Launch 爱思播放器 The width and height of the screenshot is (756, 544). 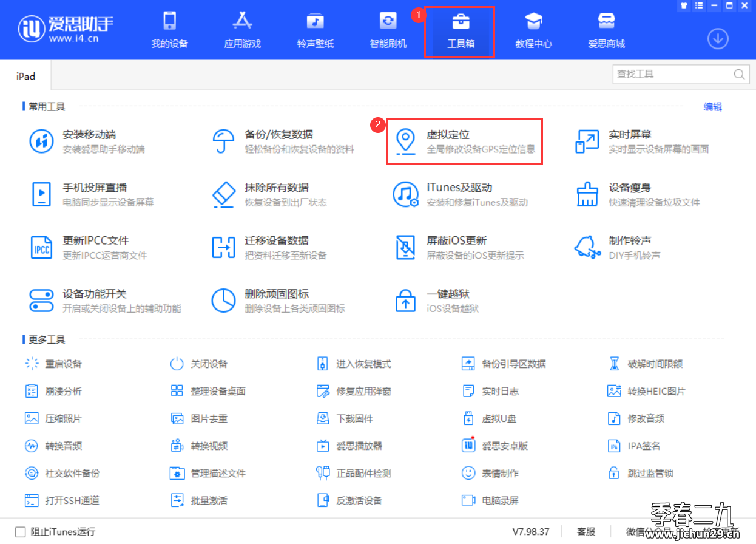(349, 446)
